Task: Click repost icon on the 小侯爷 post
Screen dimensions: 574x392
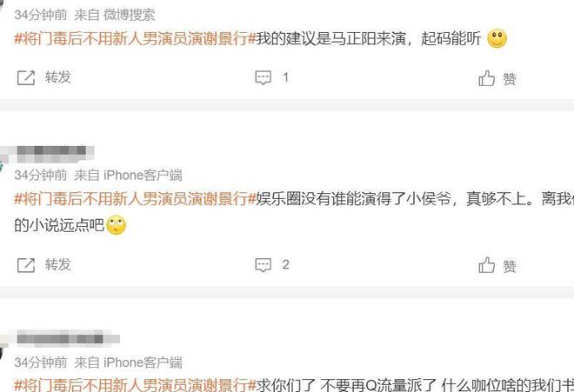Action: tap(26, 265)
